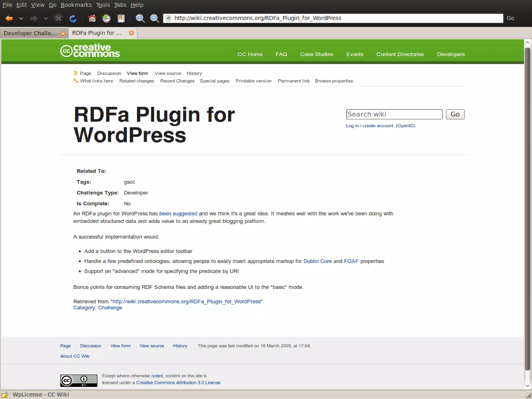Open bookmarks via the bookmark book icon
The image size is (532, 399).
(x=121, y=18)
